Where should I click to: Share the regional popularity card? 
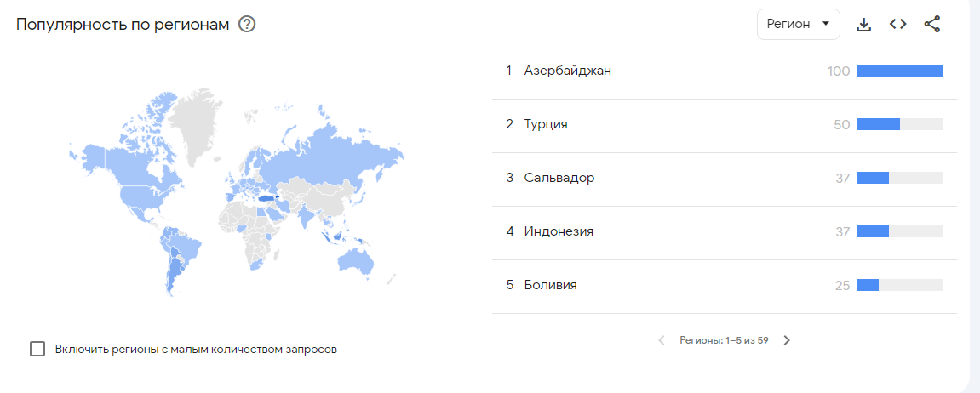coord(931,25)
